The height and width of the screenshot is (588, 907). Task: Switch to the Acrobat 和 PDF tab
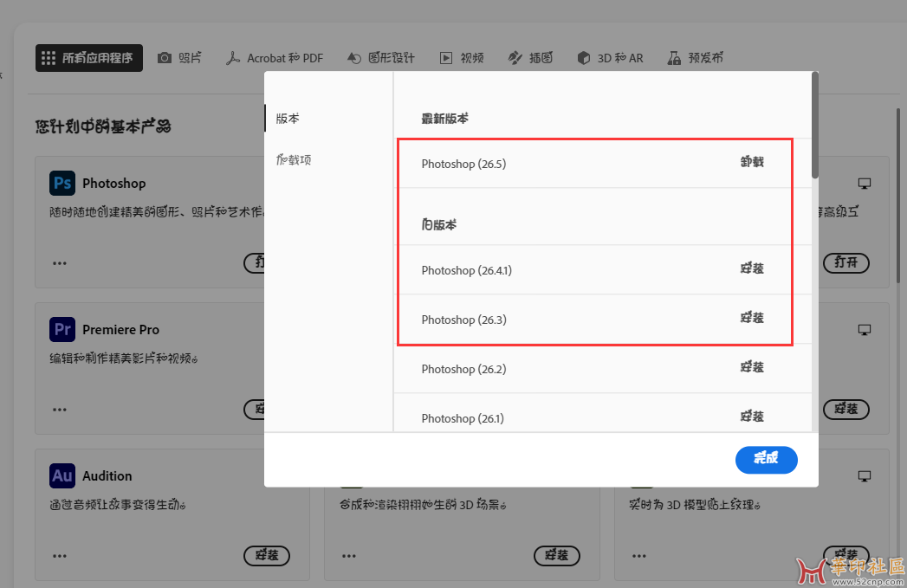[275, 58]
